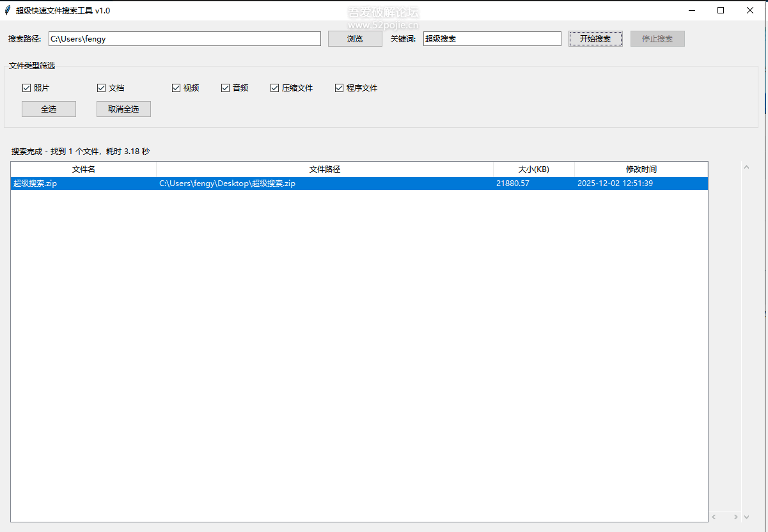Image resolution: width=768 pixels, height=532 pixels.
Task: Click the feather app icon in title bar
Action: coord(7,10)
